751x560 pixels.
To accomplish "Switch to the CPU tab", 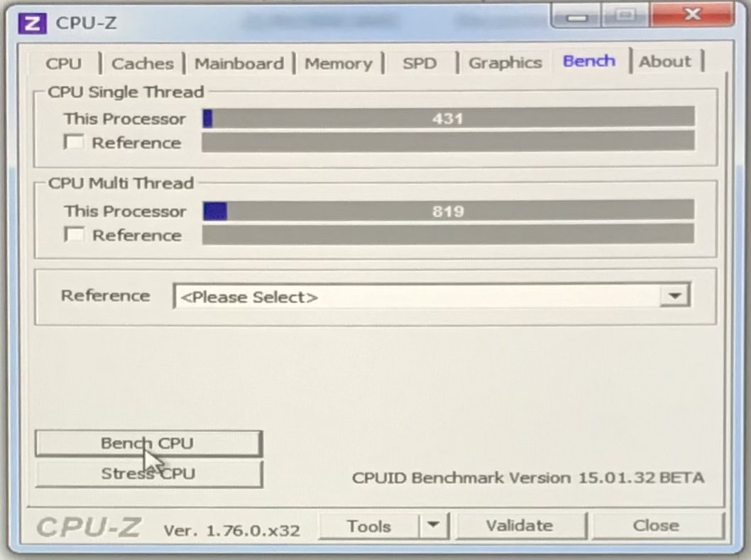I will (x=64, y=63).
